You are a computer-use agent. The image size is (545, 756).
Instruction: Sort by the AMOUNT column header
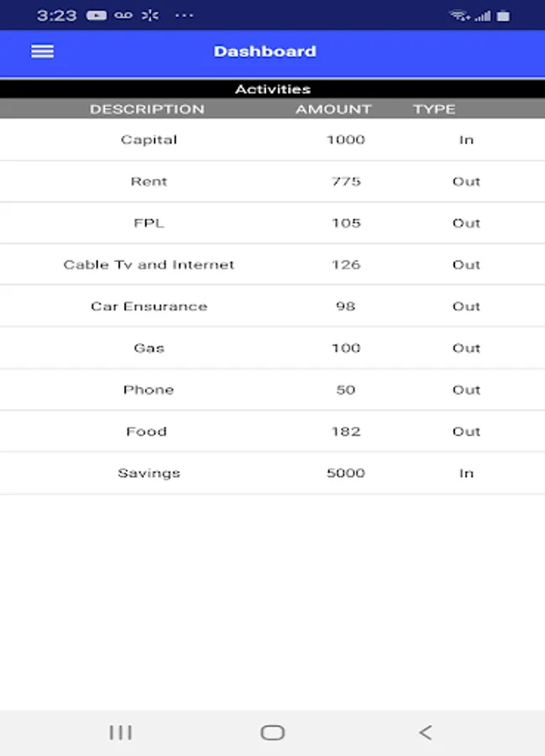click(333, 108)
